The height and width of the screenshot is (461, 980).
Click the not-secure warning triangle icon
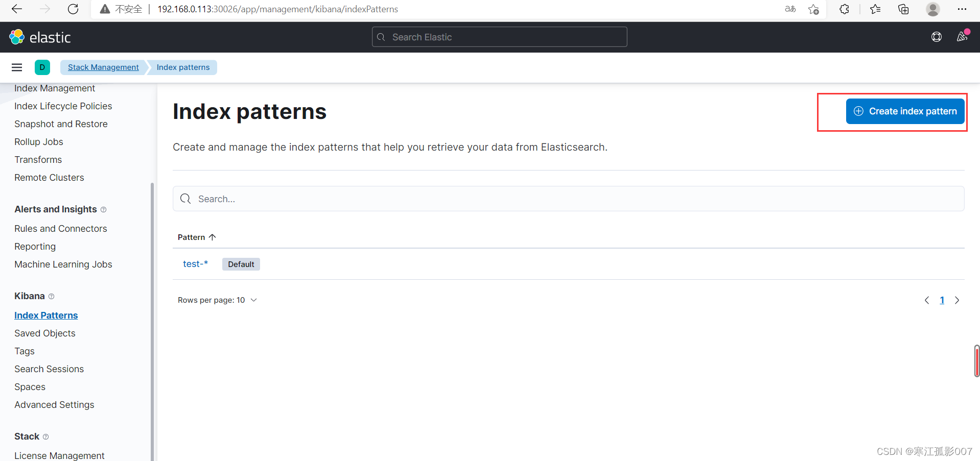tap(105, 9)
